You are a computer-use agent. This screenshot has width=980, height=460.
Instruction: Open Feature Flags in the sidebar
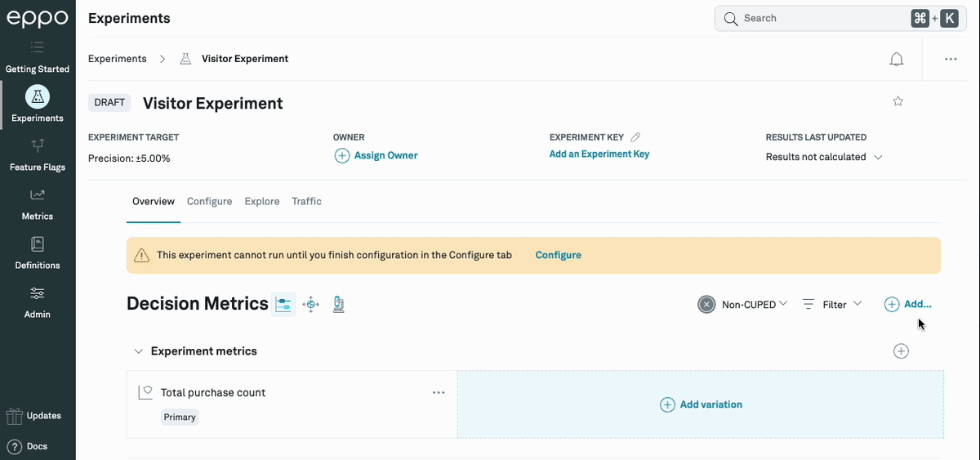38,155
